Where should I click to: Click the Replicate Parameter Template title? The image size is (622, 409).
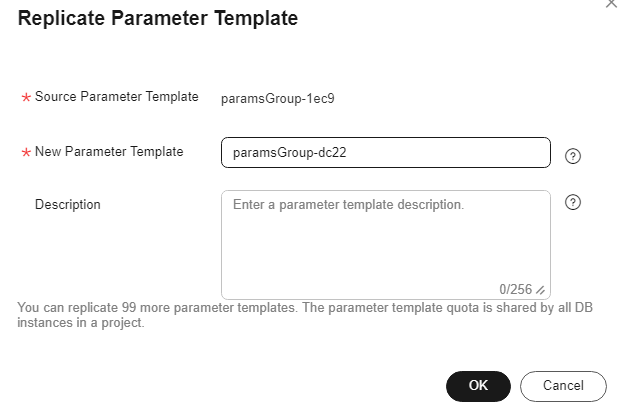[x=158, y=18]
